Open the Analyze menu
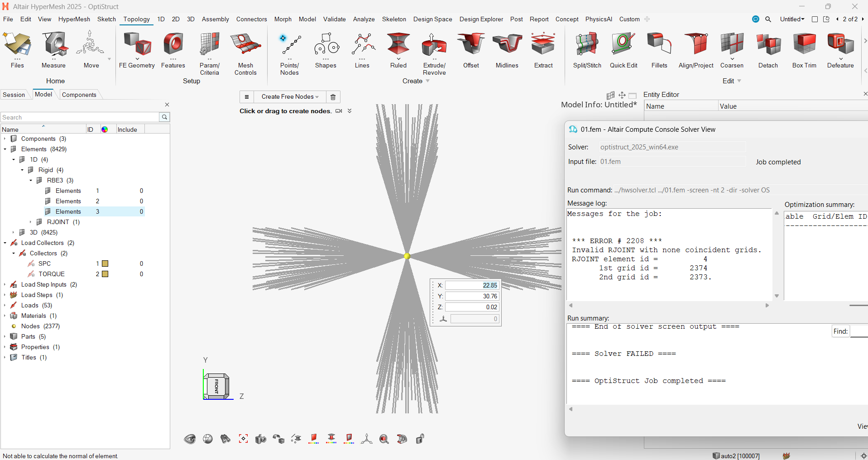The height and width of the screenshot is (460, 868). pos(364,19)
